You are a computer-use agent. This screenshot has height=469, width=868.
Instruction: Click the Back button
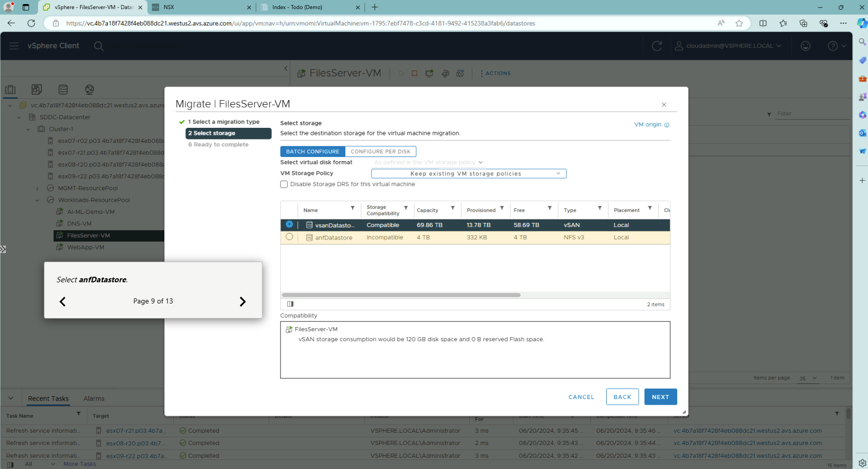point(622,397)
